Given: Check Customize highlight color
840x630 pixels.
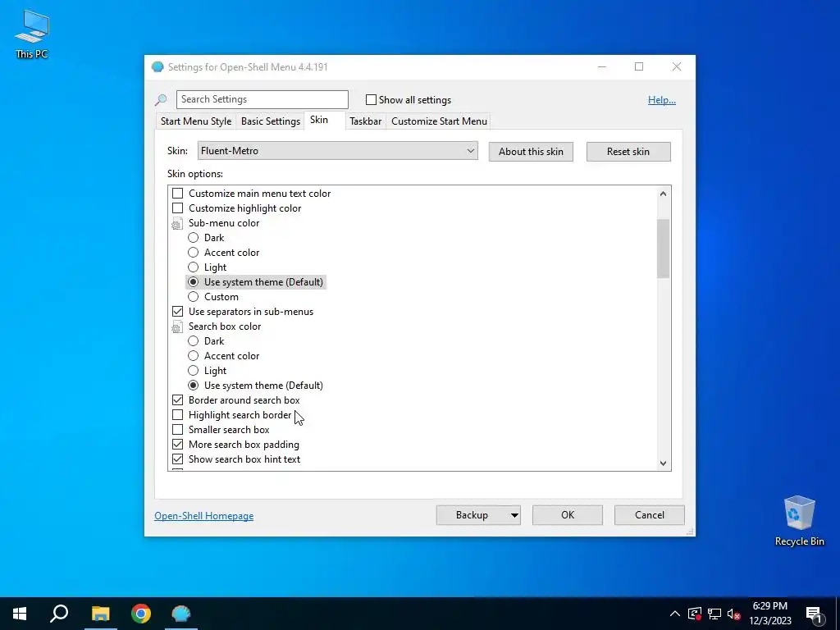Looking at the screenshot, I should click(177, 208).
